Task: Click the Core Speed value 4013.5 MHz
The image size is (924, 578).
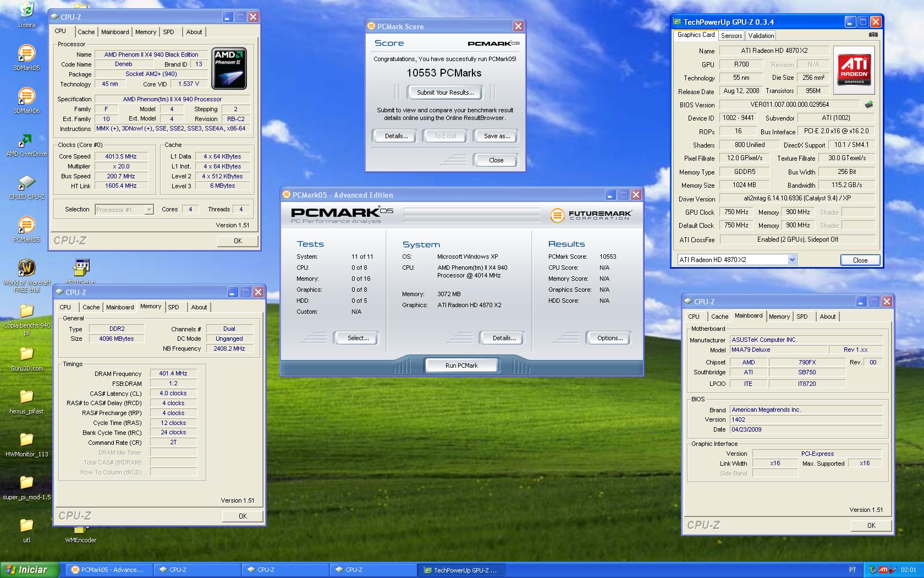Action: coord(121,156)
